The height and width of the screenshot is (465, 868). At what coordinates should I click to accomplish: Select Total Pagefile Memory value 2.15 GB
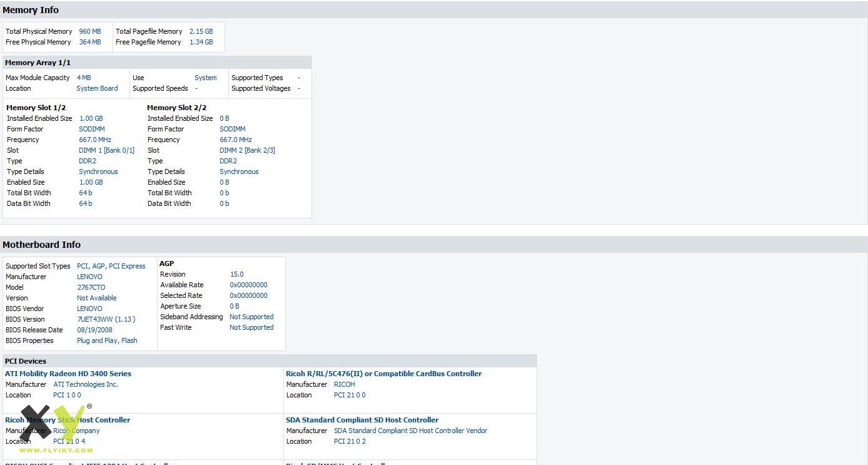pos(201,31)
